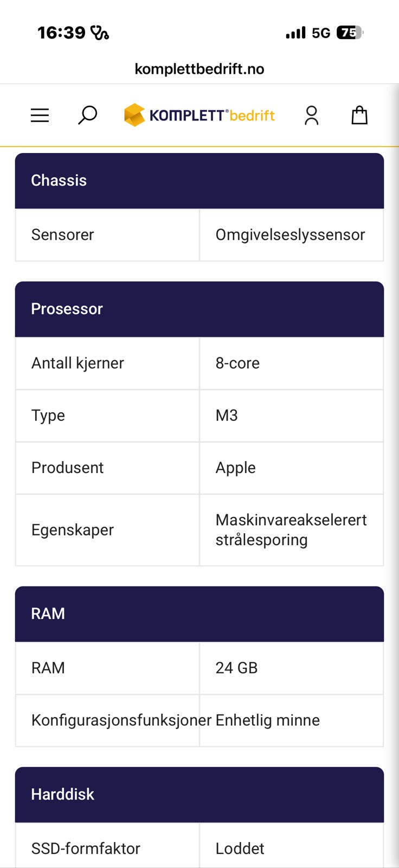Screen dimensions: 399x868
Task: Select the 8-core value cell
Action: (x=292, y=363)
